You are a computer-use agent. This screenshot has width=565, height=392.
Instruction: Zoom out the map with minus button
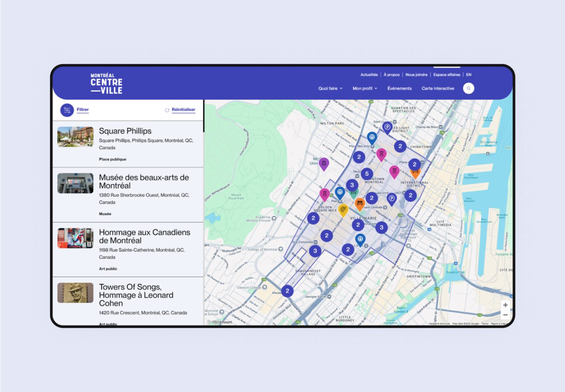pyautogui.click(x=505, y=315)
